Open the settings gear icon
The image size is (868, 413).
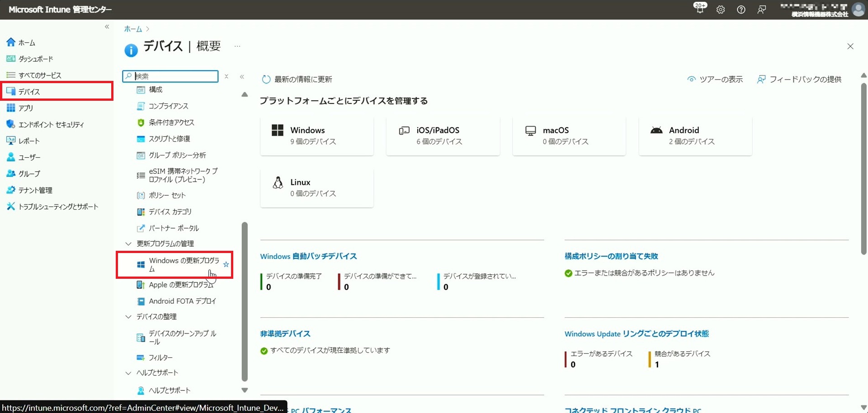(x=720, y=9)
